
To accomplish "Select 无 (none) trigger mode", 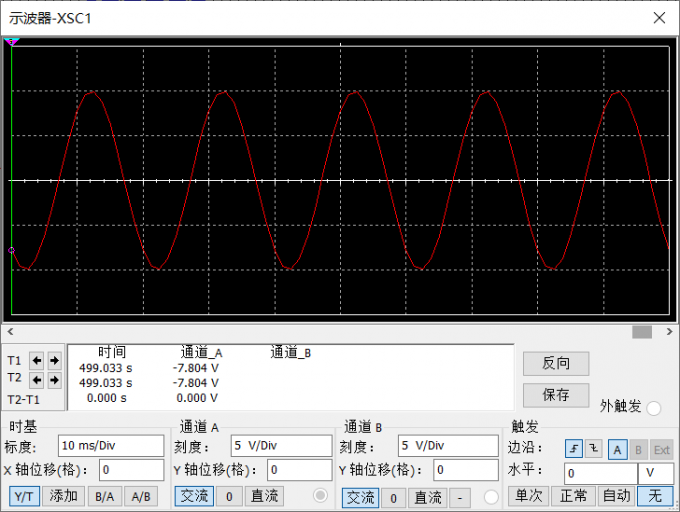I will pos(655,496).
